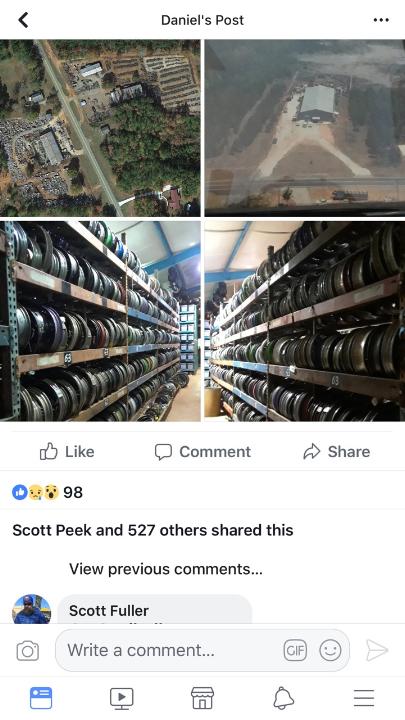Viewport: 405px width, 720px height.
Task: Open Scott Fuller's profile picture
Action: coord(31,609)
